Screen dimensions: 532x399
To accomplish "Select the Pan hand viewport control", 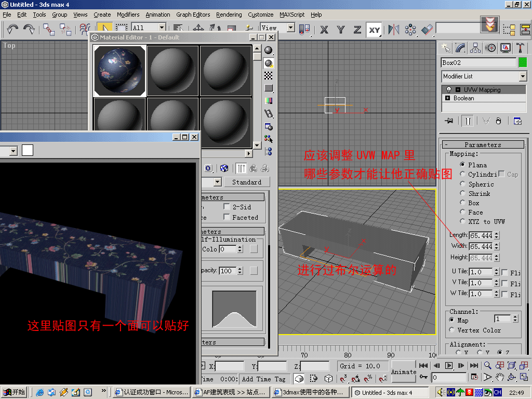I will [x=499, y=377].
